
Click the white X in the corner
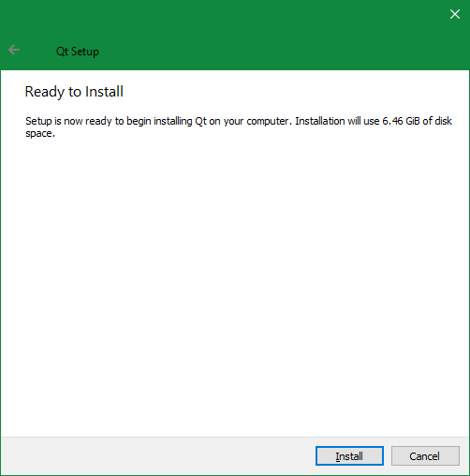(455, 14)
